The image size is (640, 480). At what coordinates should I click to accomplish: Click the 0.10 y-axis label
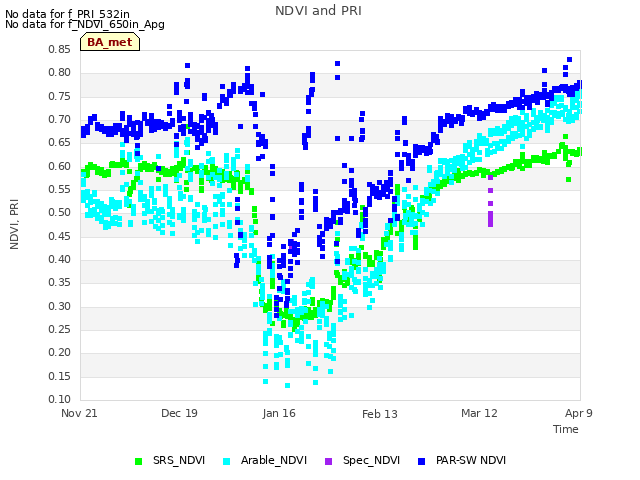[60, 399]
